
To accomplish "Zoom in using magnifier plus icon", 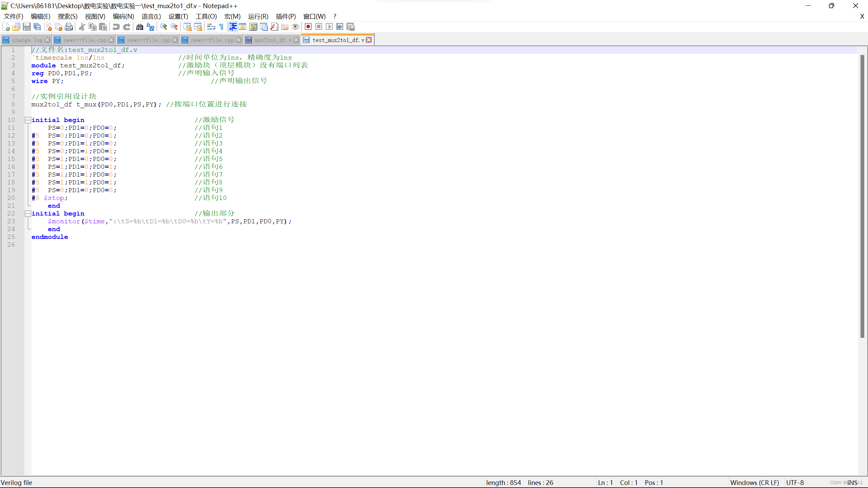I will (x=163, y=27).
